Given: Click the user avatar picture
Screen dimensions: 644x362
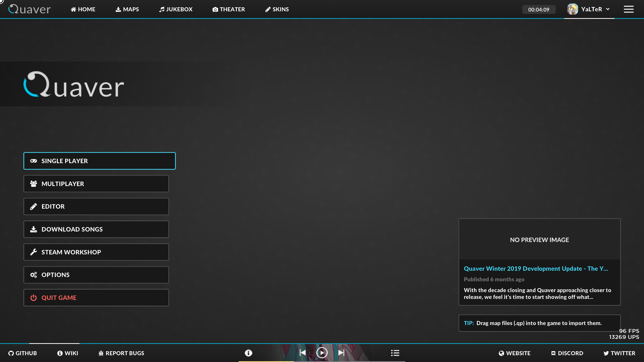Looking at the screenshot, I should [573, 9].
